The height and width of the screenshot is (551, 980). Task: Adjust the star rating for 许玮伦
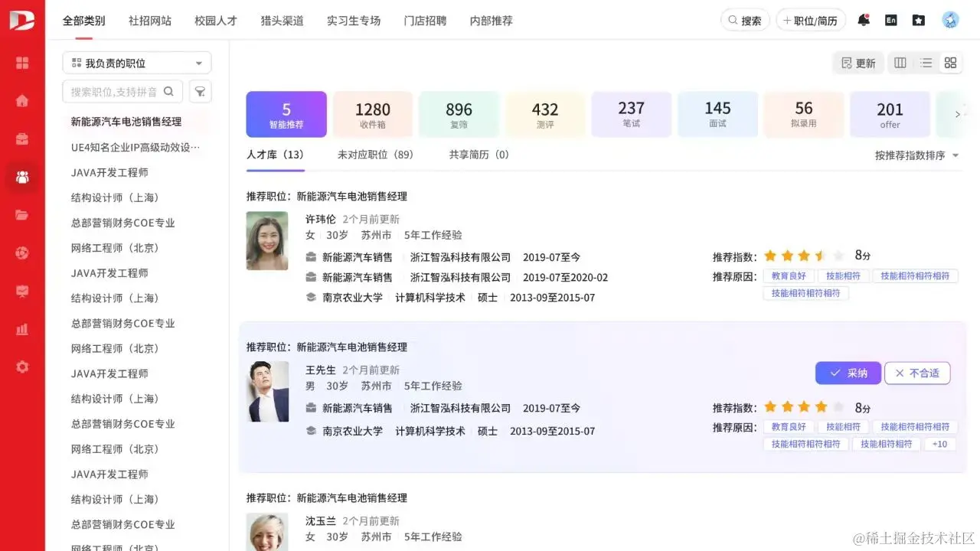click(802, 255)
